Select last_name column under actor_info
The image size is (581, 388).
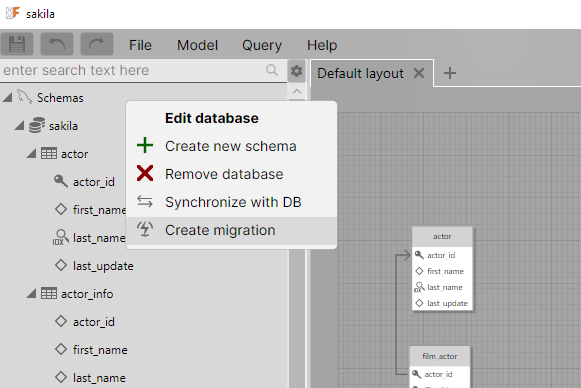coord(99,378)
